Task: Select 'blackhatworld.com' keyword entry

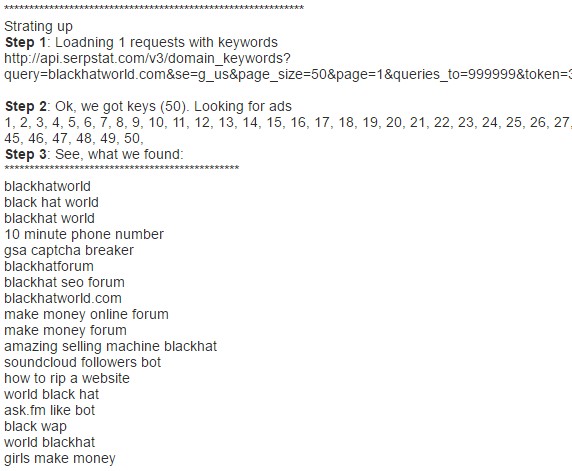Action: (x=63, y=298)
